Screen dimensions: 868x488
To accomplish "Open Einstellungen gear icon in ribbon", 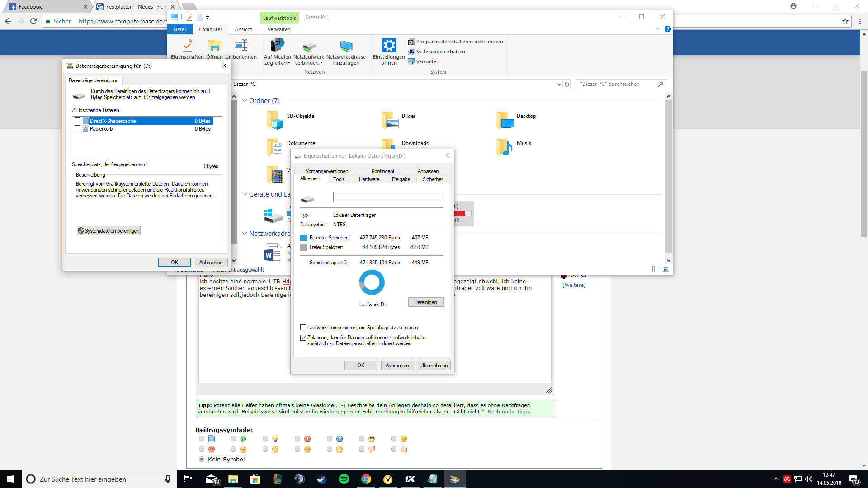I will click(389, 46).
